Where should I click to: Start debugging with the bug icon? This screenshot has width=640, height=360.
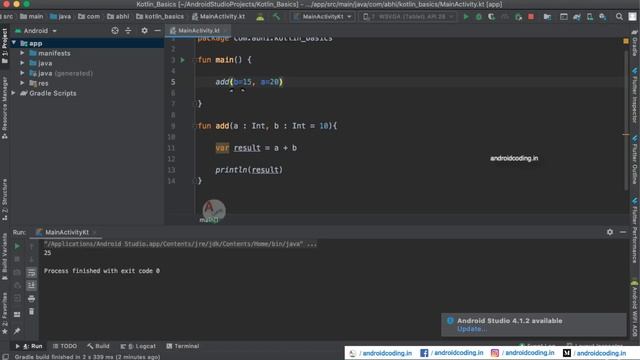point(479,17)
